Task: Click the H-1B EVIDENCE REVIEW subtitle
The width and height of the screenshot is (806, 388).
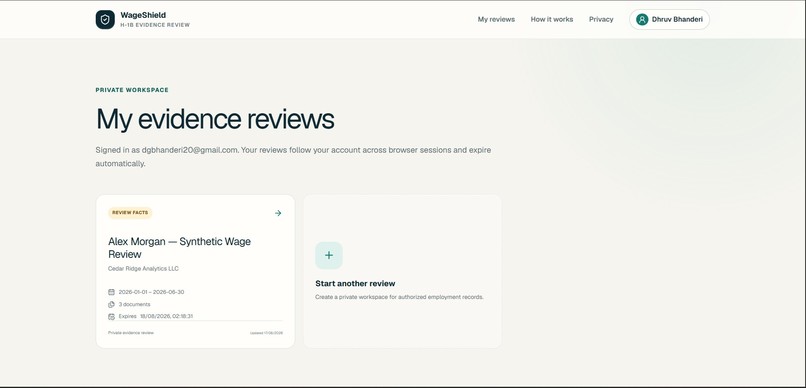Action: [x=155, y=25]
